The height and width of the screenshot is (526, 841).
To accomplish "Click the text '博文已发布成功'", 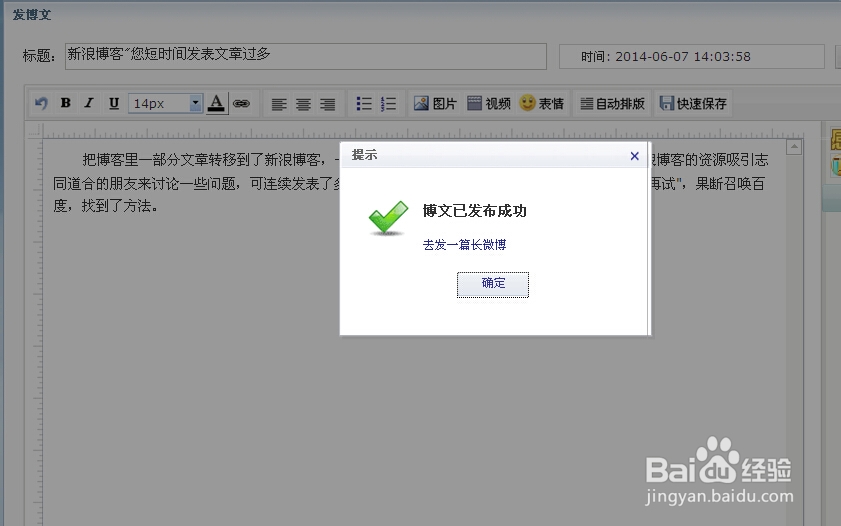I will click(x=475, y=211).
